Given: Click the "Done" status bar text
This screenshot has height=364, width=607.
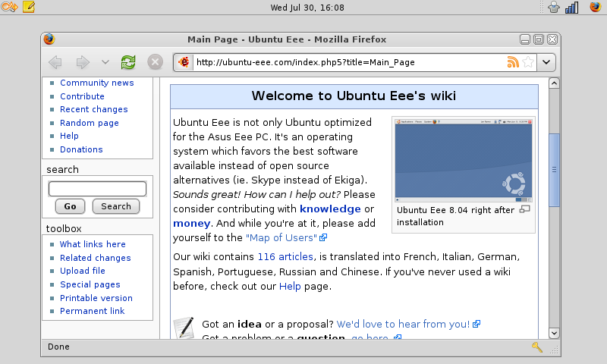Looking at the screenshot, I should click(59, 347).
